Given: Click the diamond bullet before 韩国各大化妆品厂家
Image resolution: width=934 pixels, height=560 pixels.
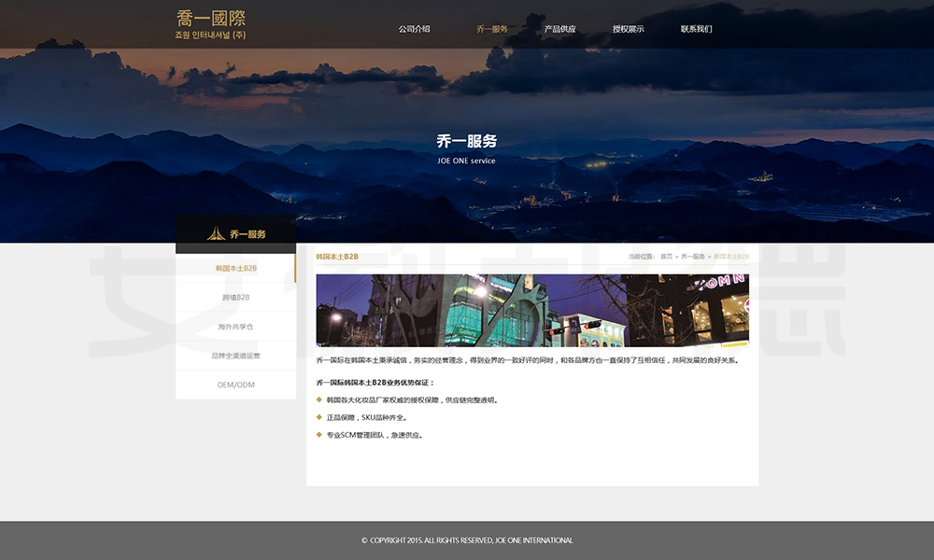Looking at the screenshot, I should tap(319, 399).
